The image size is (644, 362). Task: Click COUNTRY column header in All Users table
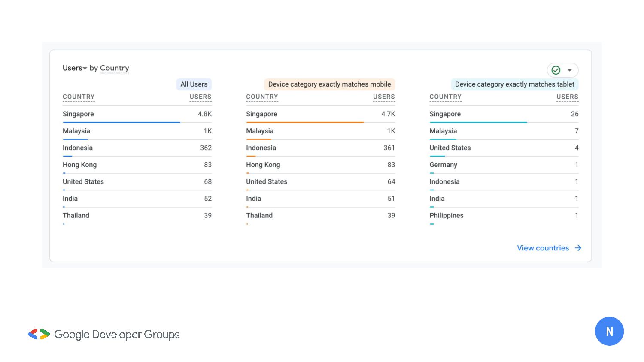tap(79, 97)
